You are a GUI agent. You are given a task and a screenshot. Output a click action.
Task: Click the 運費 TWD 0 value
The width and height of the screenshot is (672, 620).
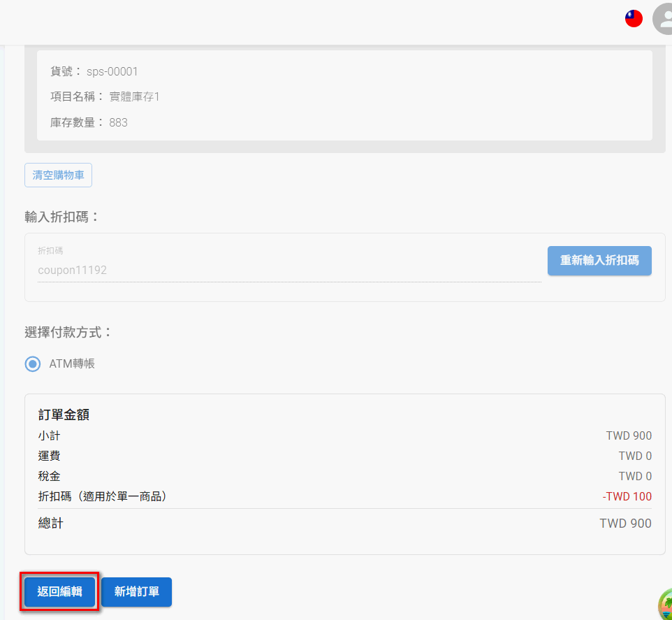[635, 456]
